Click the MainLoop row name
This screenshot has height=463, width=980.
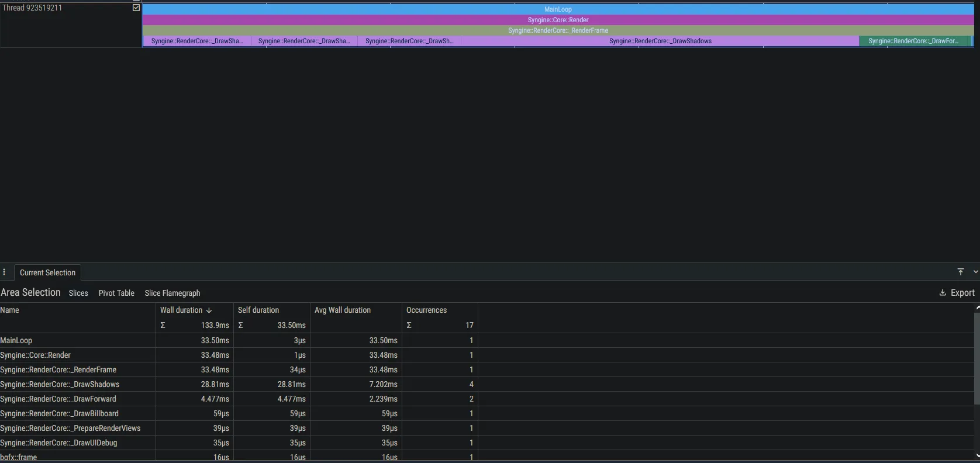[x=16, y=340]
